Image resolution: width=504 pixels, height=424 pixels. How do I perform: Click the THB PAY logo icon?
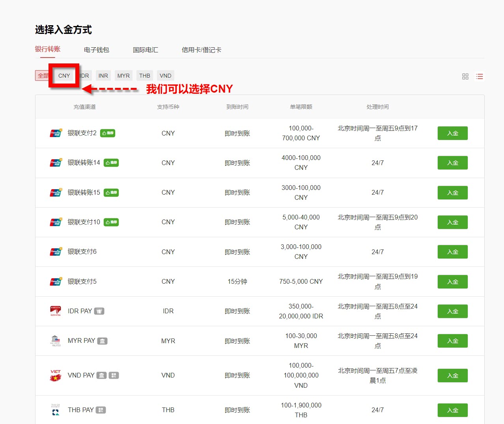pyautogui.click(x=56, y=410)
